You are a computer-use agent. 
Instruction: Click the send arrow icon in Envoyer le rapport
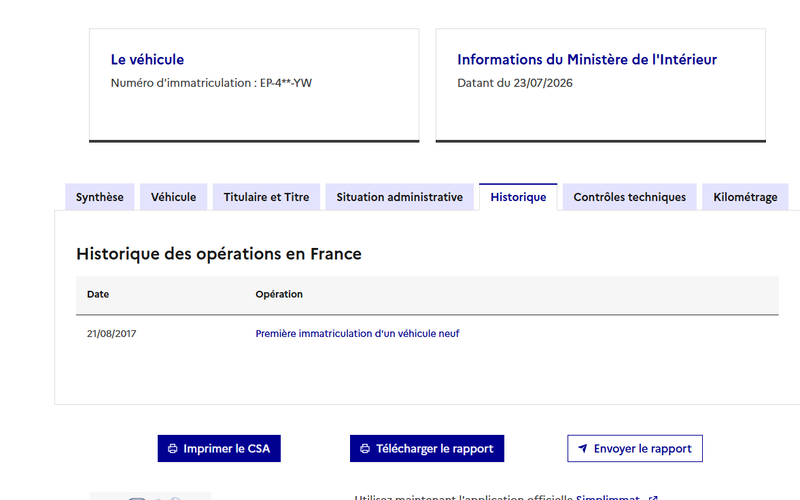point(583,448)
